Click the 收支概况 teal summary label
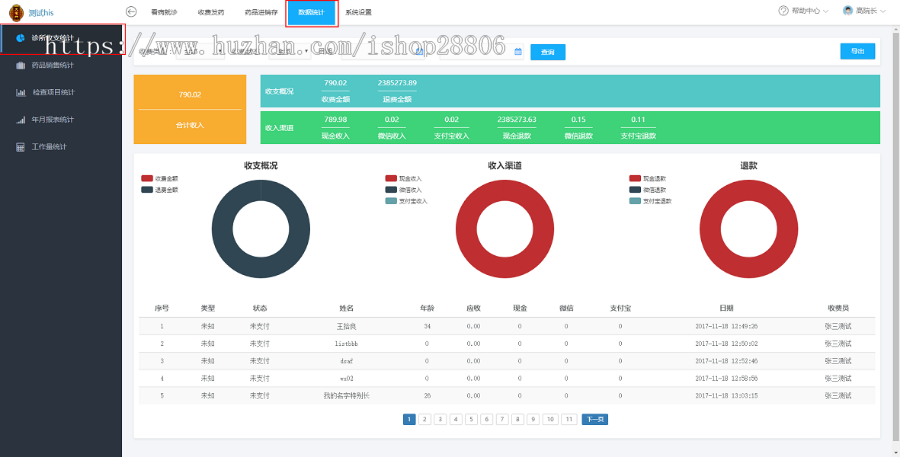Image resolution: width=900 pixels, height=457 pixels. coord(279,91)
